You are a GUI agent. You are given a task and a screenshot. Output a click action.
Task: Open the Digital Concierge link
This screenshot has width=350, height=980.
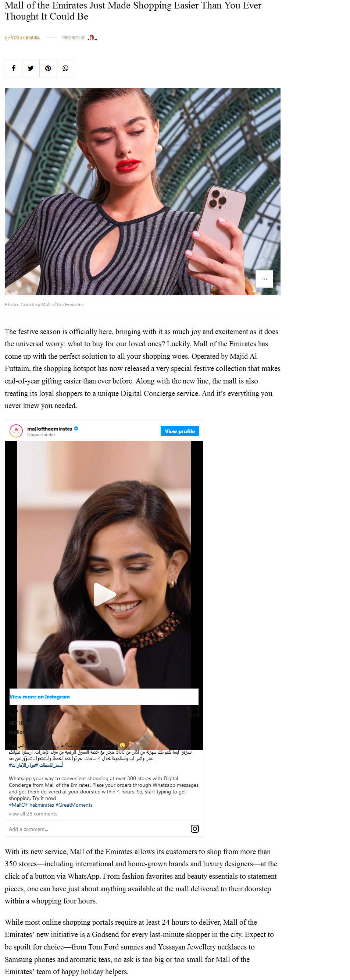[147, 393]
